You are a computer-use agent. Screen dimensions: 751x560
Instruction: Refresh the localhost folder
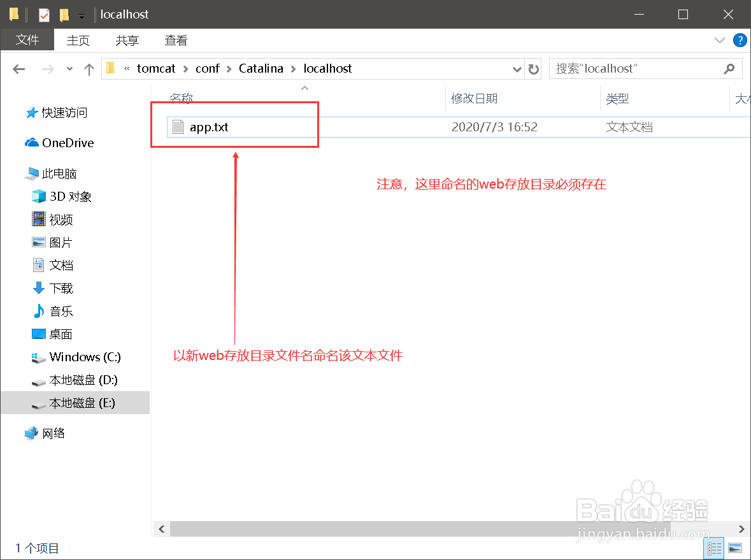coord(533,69)
